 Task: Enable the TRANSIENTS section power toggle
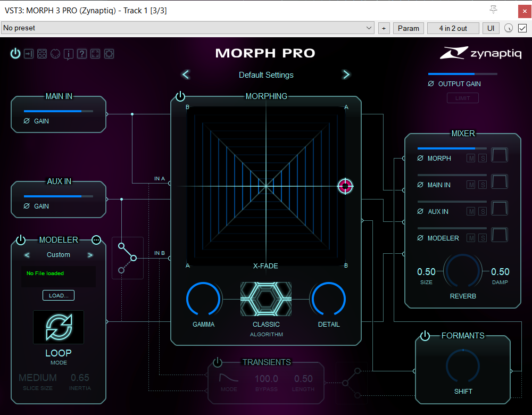pos(217,362)
